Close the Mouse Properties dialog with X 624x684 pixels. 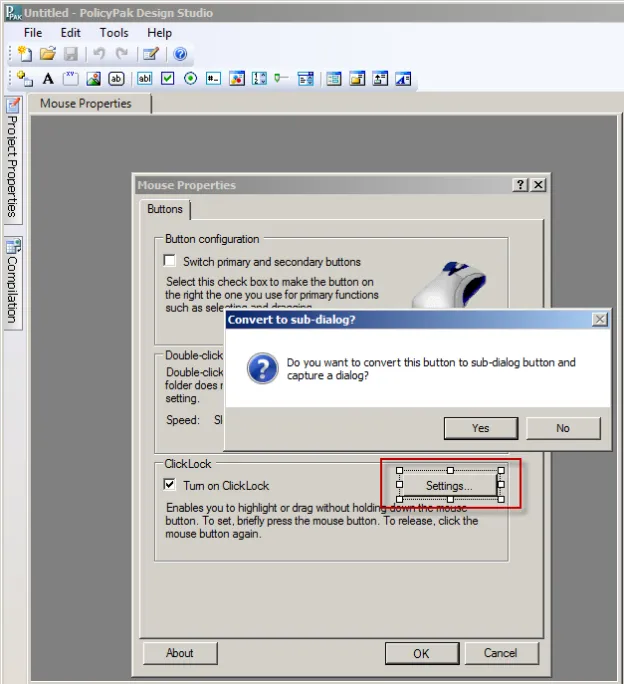click(x=538, y=185)
